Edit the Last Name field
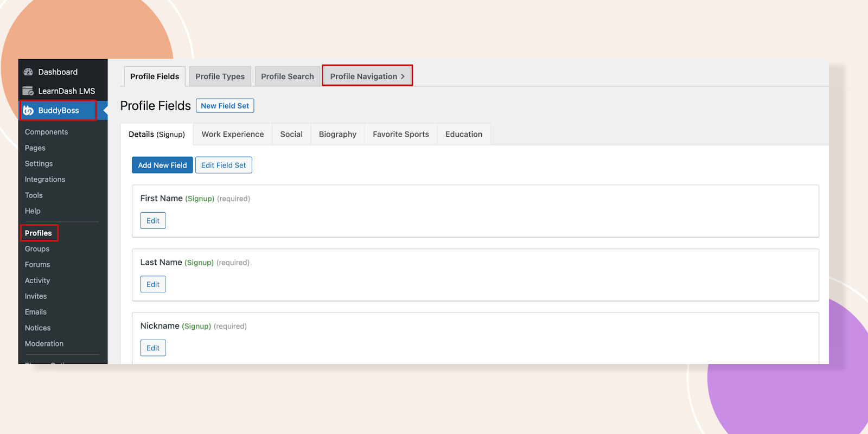Image resolution: width=868 pixels, height=434 pixels. 153,284
